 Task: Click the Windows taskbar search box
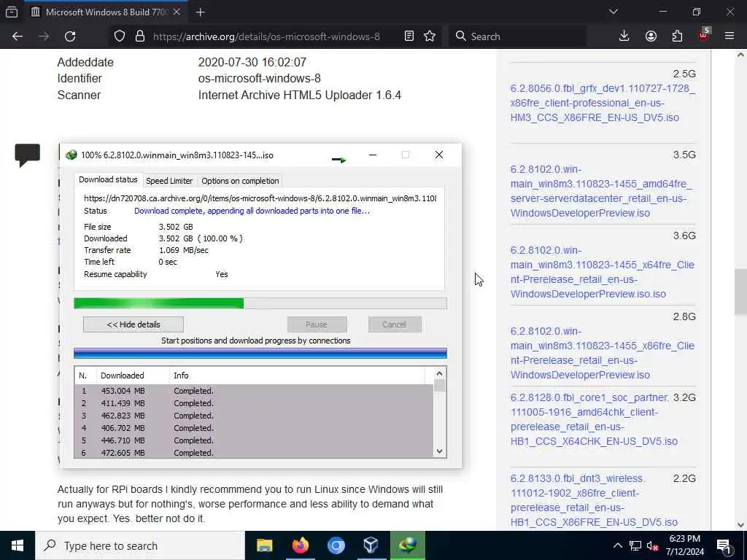(x=141, y=545)
